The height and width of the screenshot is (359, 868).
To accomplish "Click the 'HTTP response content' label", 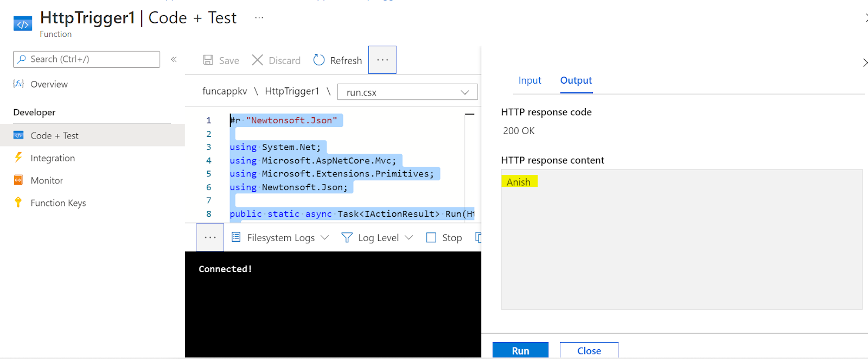I will 552,160.
